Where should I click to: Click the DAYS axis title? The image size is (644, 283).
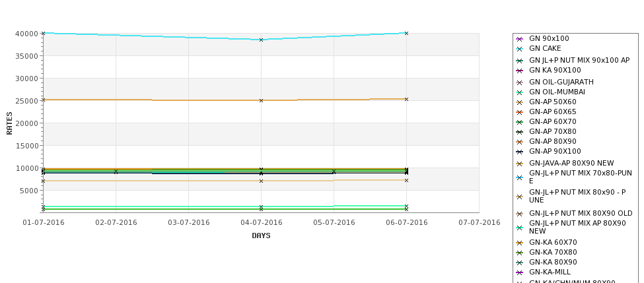[x=261, y=236]
